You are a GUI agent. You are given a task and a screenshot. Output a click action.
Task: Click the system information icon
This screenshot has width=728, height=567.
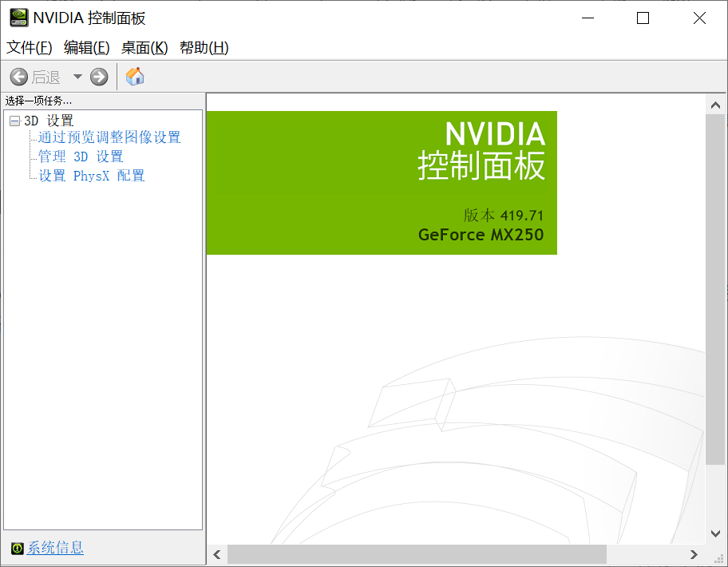pyautogui.click(x=18, y=549)
